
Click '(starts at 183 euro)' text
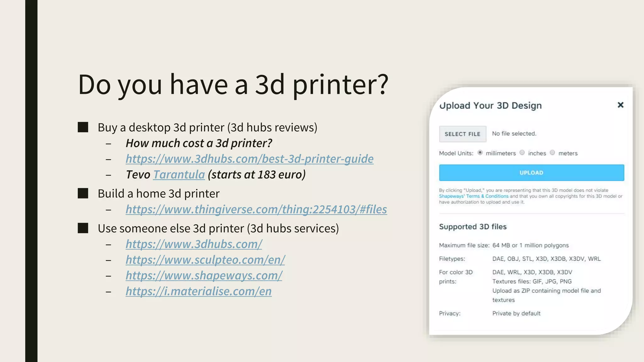pos(257,175)
